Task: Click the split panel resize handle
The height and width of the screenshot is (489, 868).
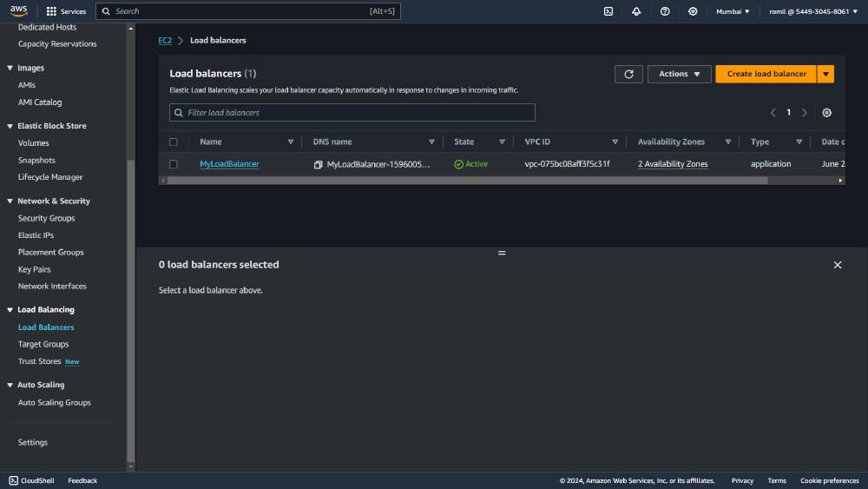Action: click(x=502, y=253)
